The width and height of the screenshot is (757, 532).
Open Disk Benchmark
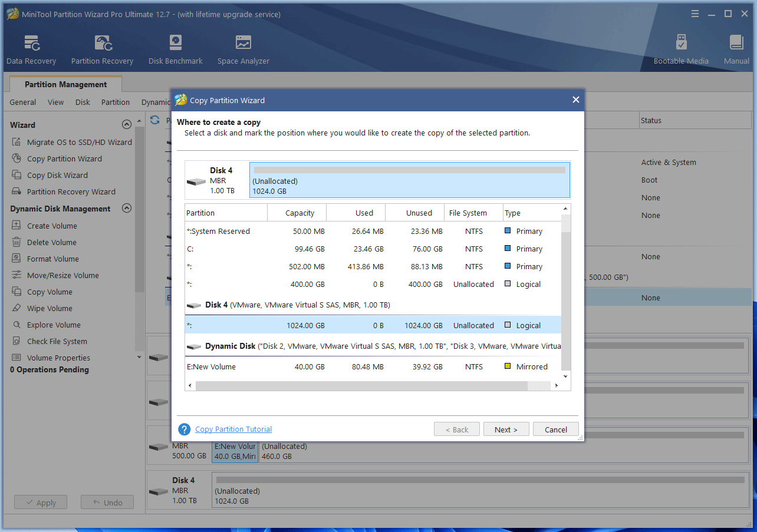(175, 49)
